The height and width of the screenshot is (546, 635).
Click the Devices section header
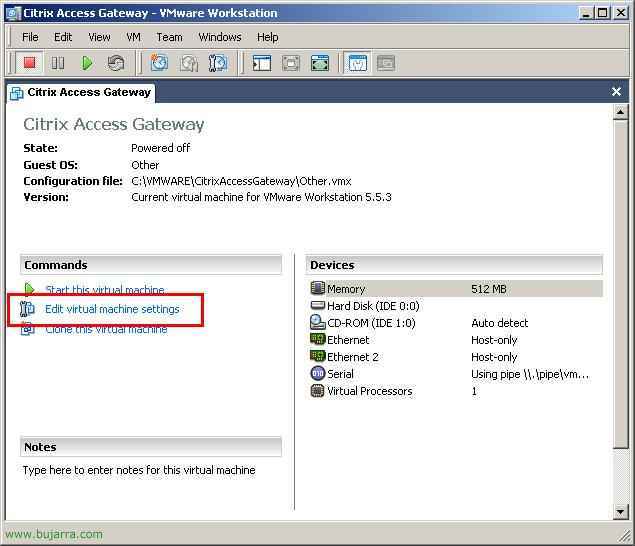tap(454, 265)
